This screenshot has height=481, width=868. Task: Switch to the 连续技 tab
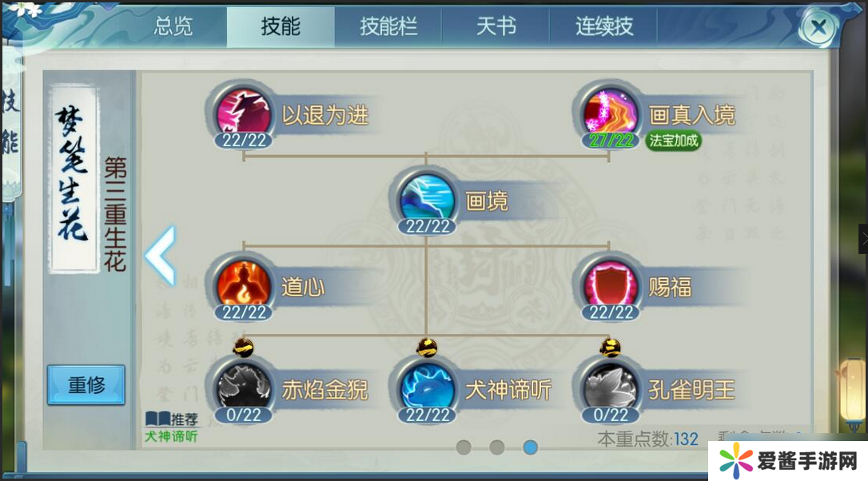tap(604, 26)
